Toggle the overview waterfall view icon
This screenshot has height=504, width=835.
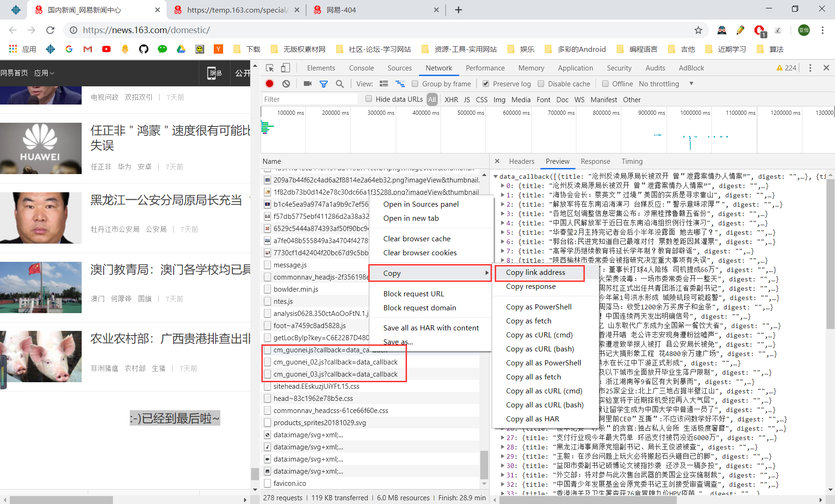tap(400, 84)
